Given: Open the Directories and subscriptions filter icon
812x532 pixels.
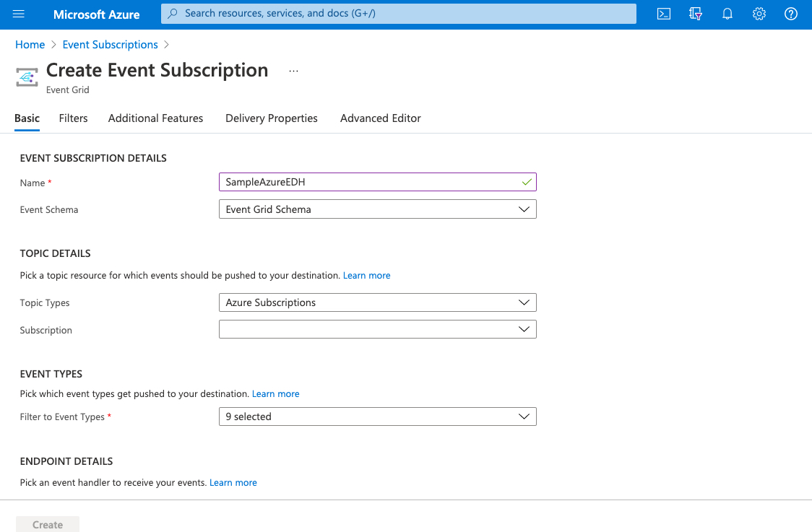Looking at the screenshot, I should (x=696, y=14).
